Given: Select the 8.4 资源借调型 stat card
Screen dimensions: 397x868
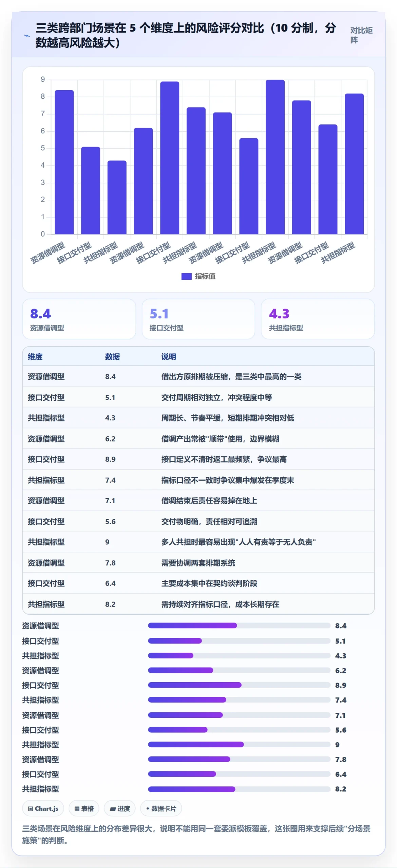Looking at the screenshot, I should [79, 319].
